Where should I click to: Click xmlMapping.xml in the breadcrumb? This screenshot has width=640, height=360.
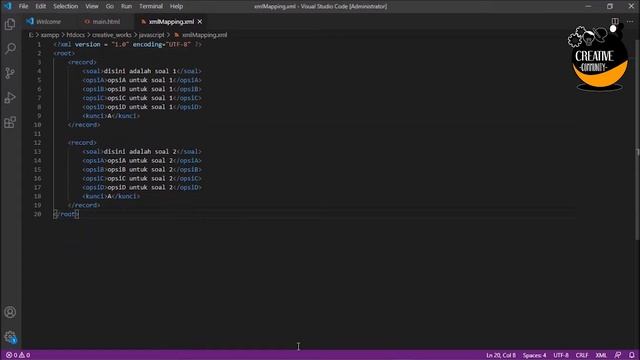tap(204, 35)
